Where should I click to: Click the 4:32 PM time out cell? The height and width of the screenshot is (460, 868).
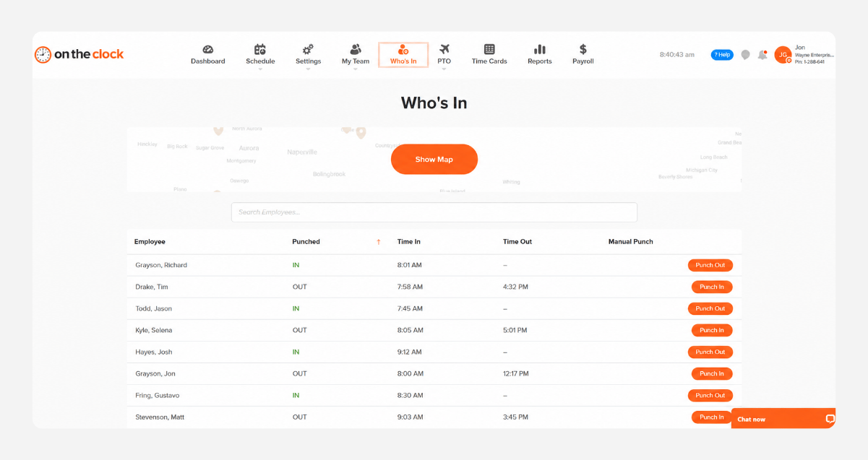click(x=515, y=287)
